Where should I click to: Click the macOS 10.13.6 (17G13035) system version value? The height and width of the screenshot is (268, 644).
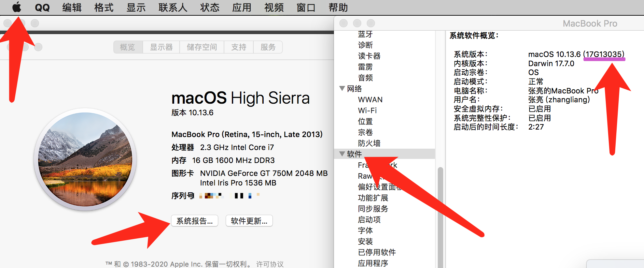tap(576, 54)
